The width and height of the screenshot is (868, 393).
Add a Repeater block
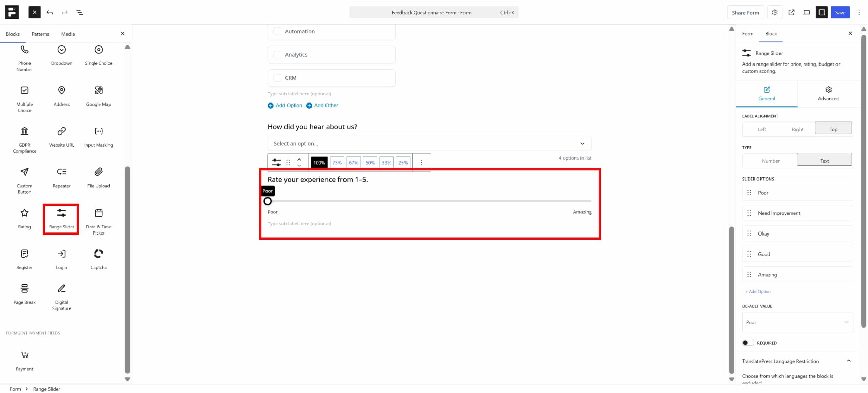pyautogui.click(x=61, y=178)
